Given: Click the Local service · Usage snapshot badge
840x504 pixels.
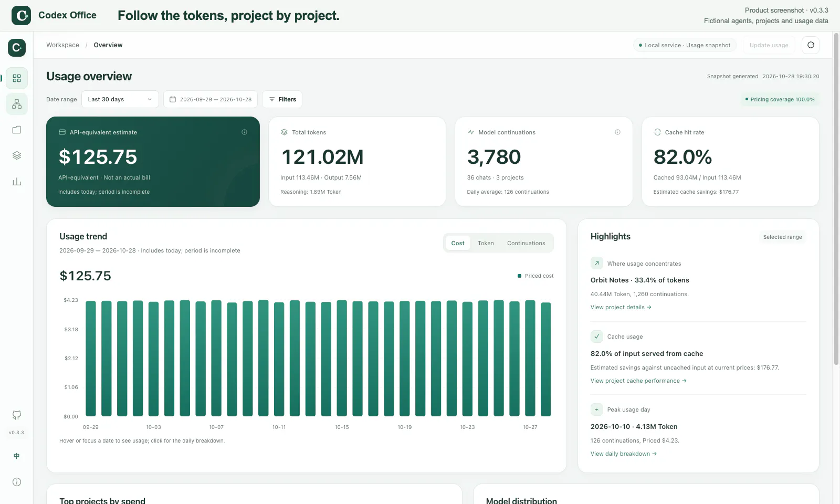Looking at the screenshot, I should tap(685, 45).
